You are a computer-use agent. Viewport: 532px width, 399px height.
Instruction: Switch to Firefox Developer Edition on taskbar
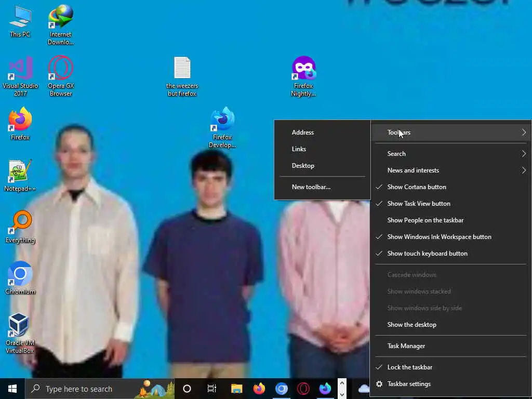325,389
